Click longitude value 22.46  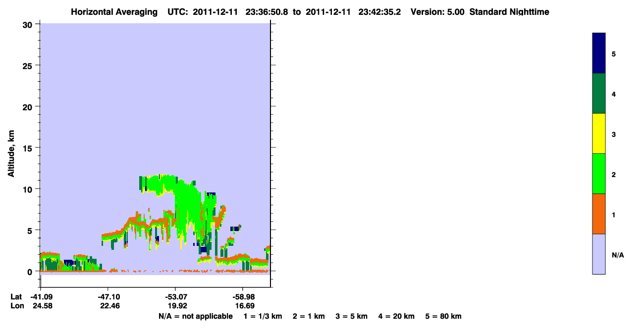click(109, 306)
